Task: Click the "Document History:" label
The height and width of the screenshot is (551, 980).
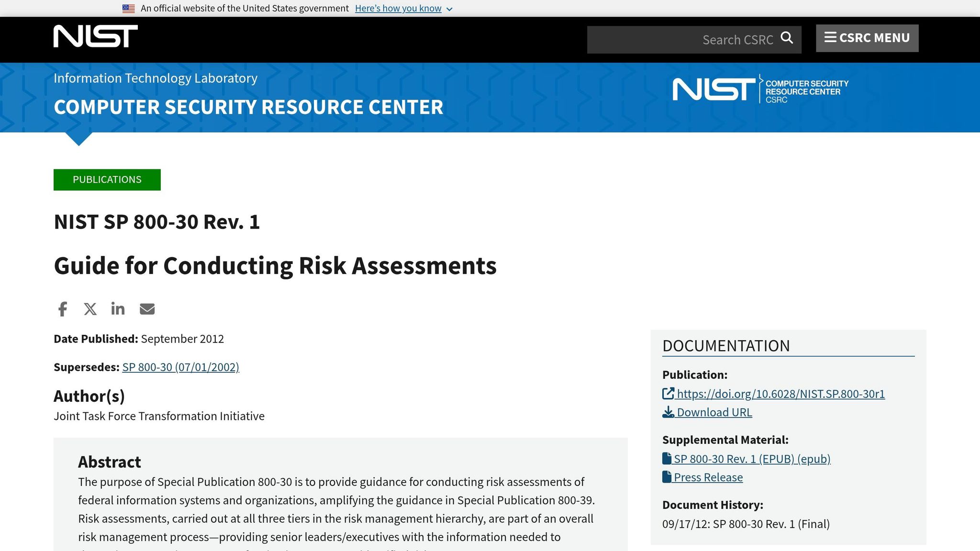Action: [x=713, y=505]
